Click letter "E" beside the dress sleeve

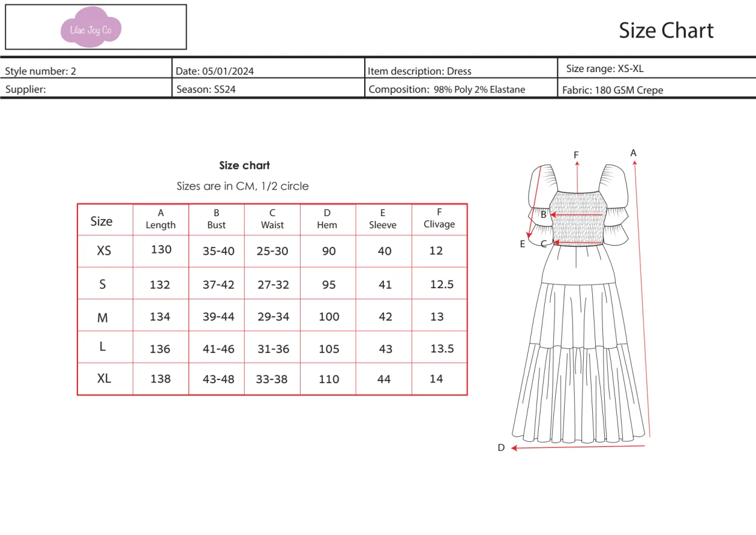coord(523,244)
